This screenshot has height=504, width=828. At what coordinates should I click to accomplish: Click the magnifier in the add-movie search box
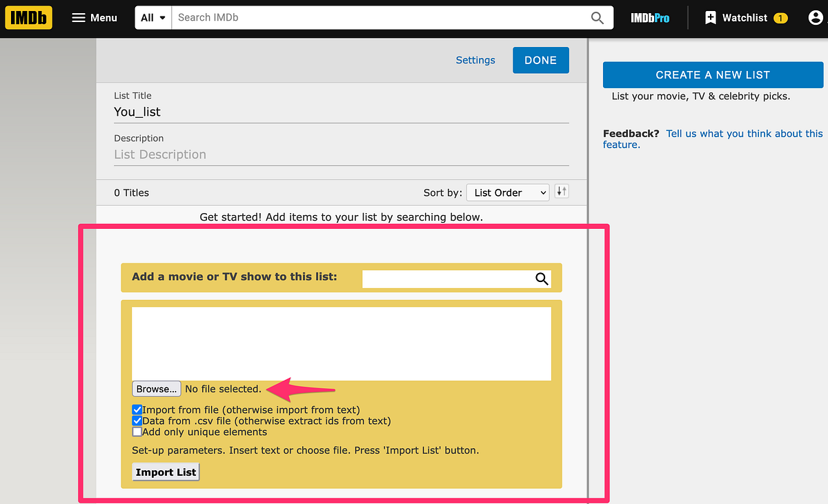(x=542, y=279)
